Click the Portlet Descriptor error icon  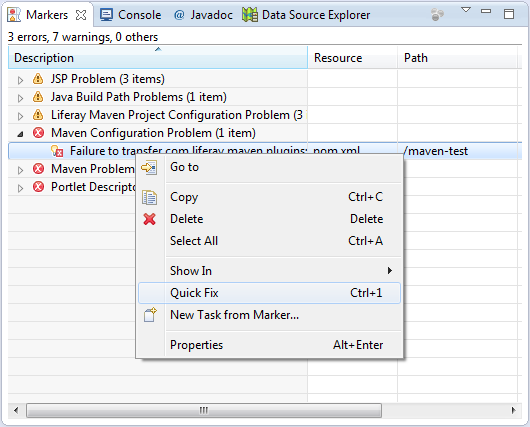tap(38, 186)
